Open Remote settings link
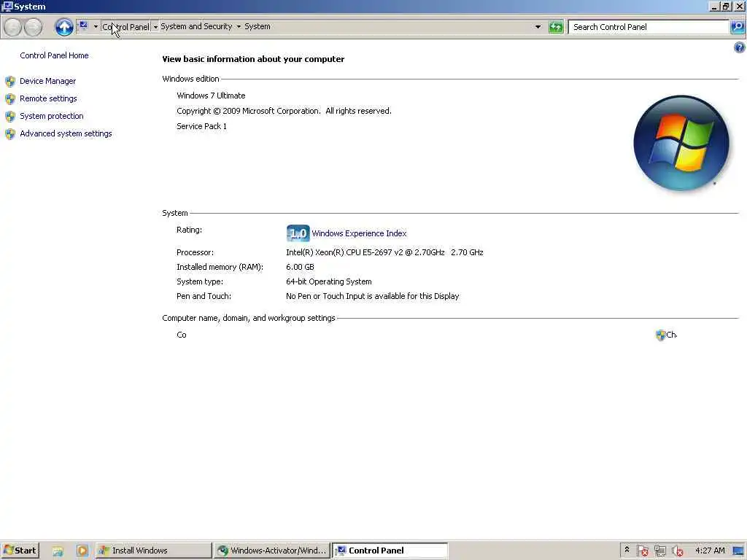The image size is (747, 560). coord(48,98)
